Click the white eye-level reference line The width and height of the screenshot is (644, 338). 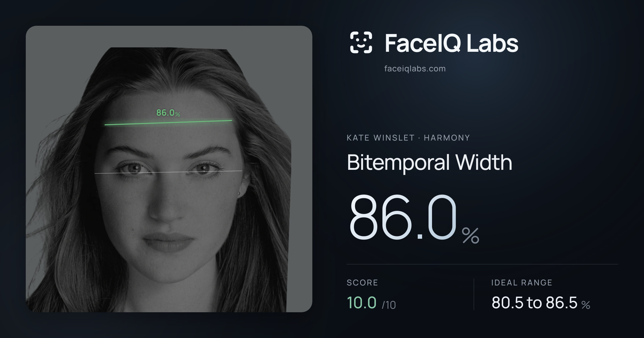(168, 172)
